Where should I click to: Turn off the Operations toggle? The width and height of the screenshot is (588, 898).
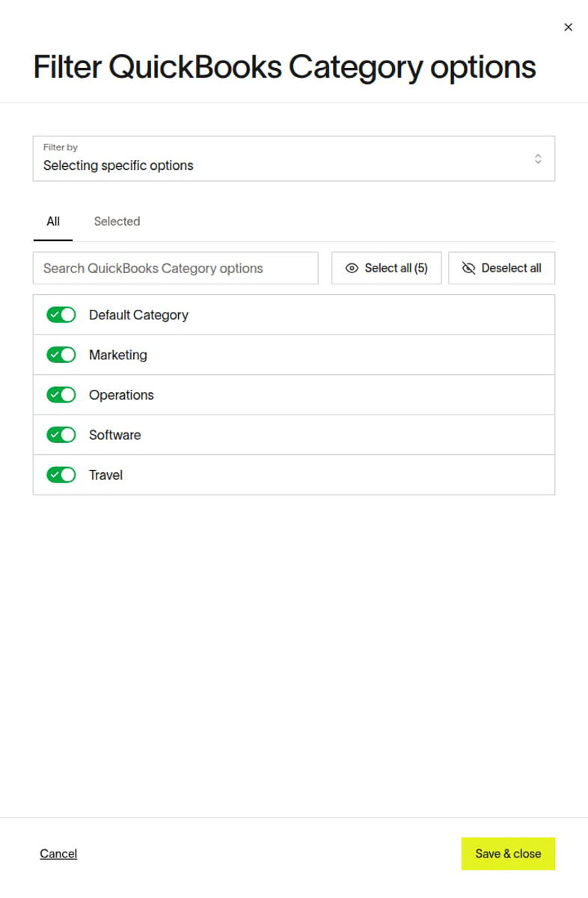pos(61,395)
